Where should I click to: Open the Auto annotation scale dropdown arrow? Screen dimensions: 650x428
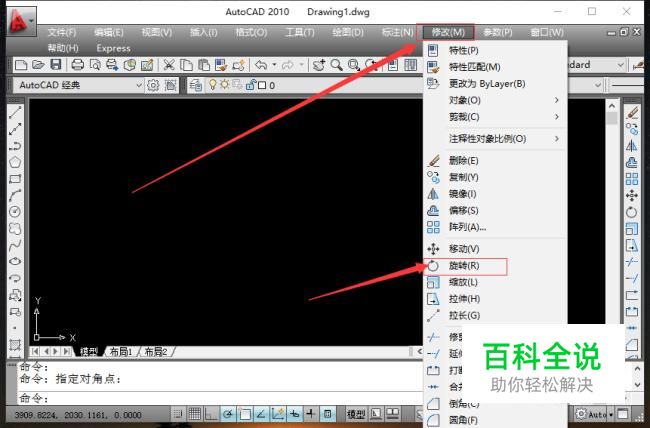[x=611, y=414]
